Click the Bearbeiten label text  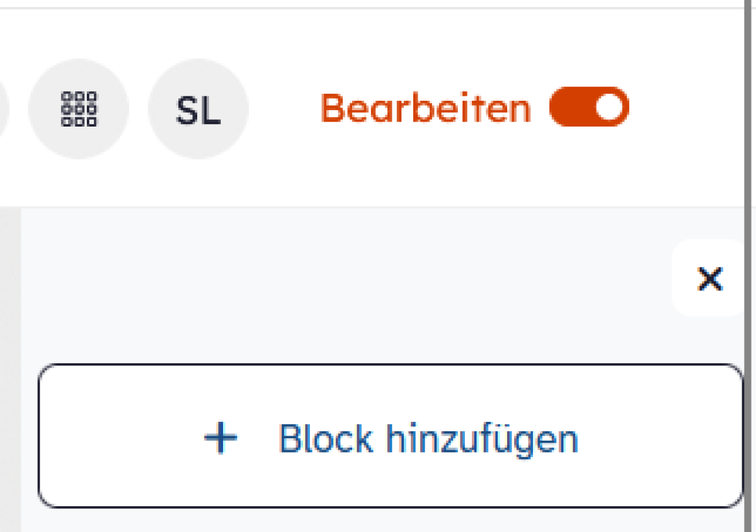tap(426, 108)
